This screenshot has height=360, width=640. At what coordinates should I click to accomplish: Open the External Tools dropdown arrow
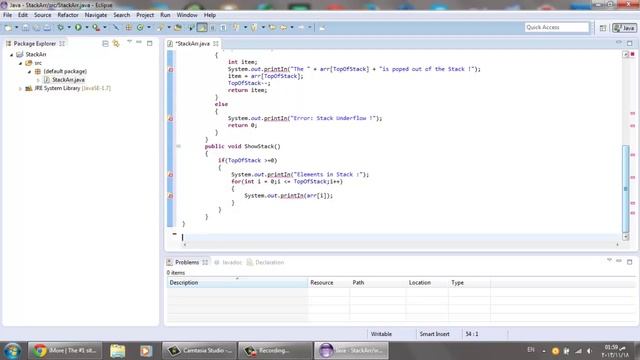(105, 27)
